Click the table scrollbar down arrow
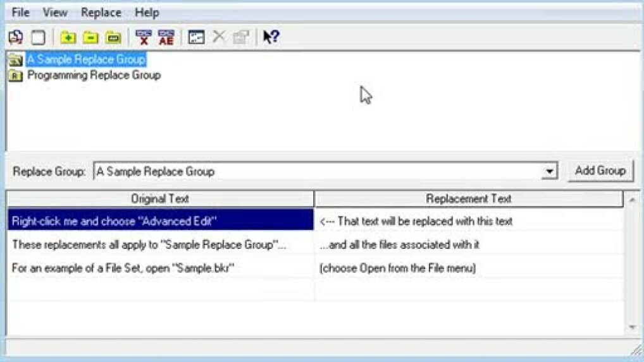644x362 pixels. pyautogui.click(x=632, y=327)
